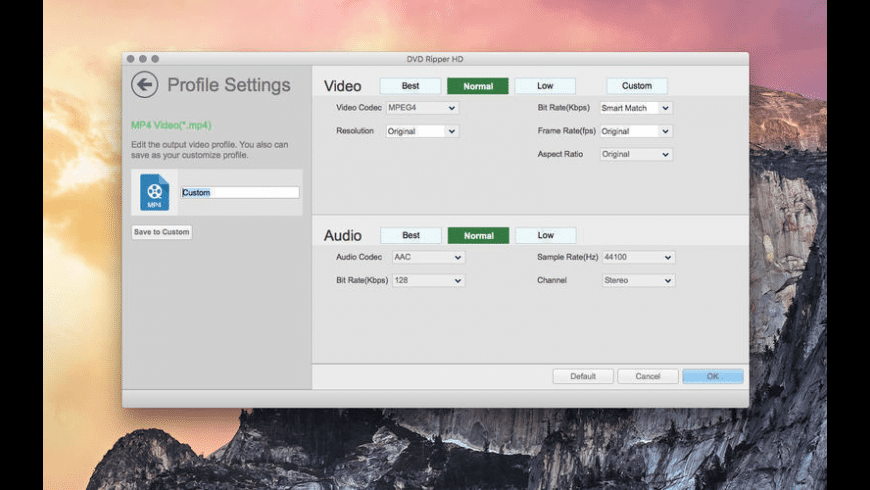Open the Video Codec dropdown
The image size is (870, 490).
coord(422,108)
